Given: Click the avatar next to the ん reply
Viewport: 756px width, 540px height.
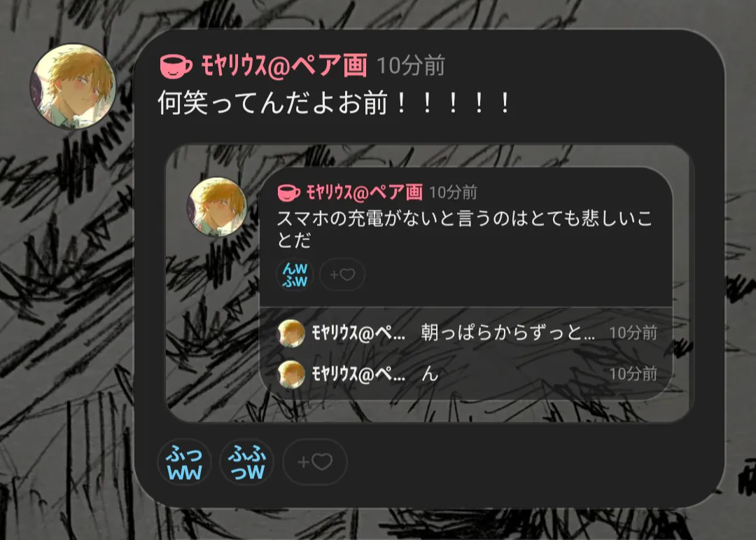Looking at the screenshot, I should (x=291, y=374).
